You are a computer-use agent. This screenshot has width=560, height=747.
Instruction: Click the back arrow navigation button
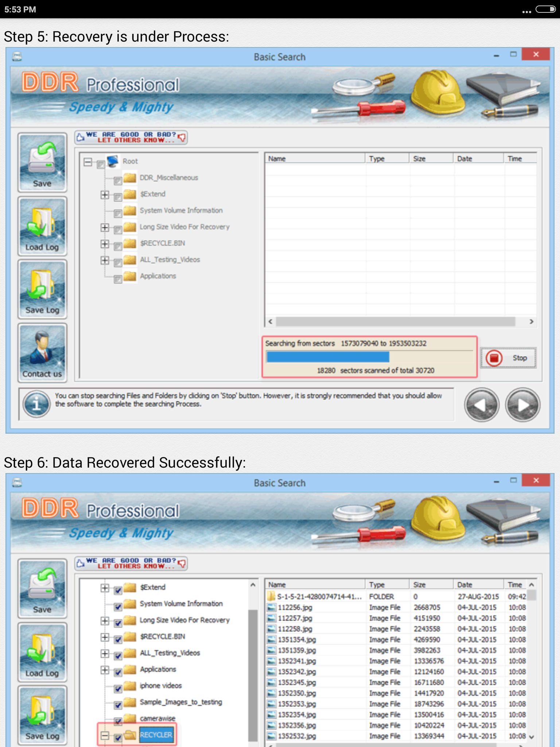coord(482,405)
